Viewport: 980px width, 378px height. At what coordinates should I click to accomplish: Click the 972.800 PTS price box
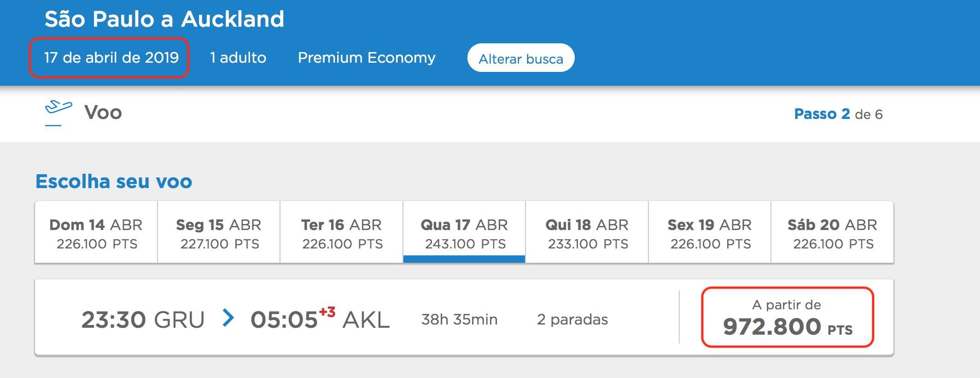point(787,317)
